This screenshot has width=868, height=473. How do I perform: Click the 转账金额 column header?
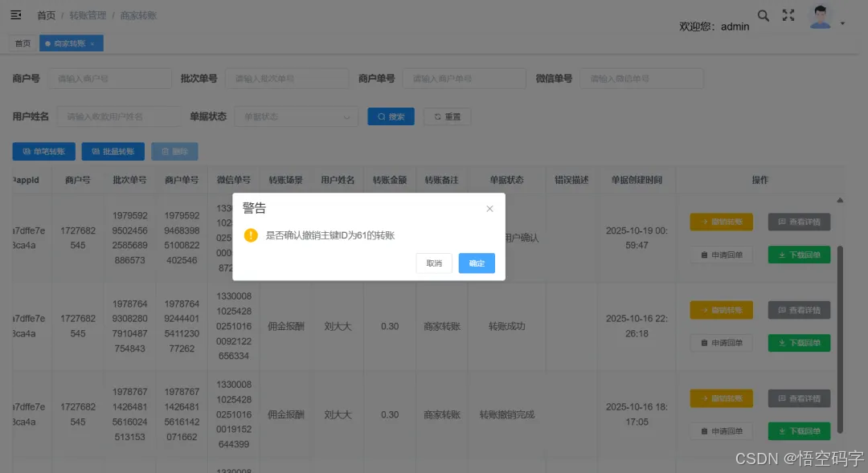[x=390, y=180]
